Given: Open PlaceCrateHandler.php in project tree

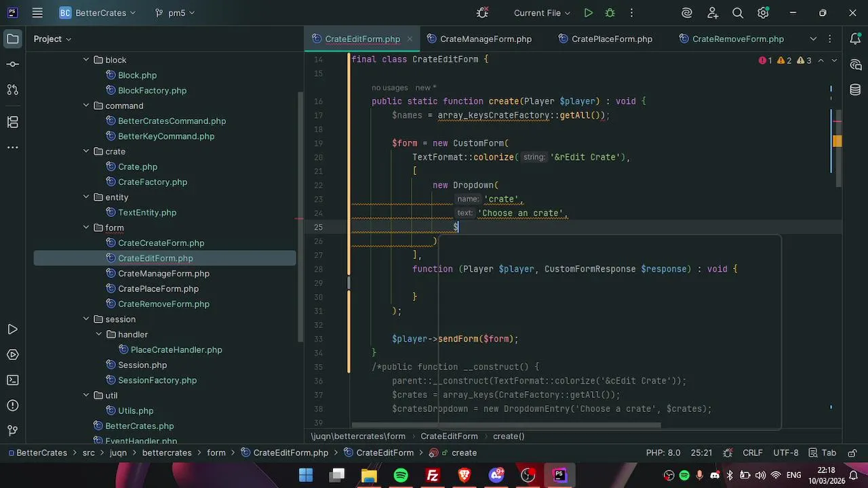Looking at the screenshot, I should coord(176,350).
